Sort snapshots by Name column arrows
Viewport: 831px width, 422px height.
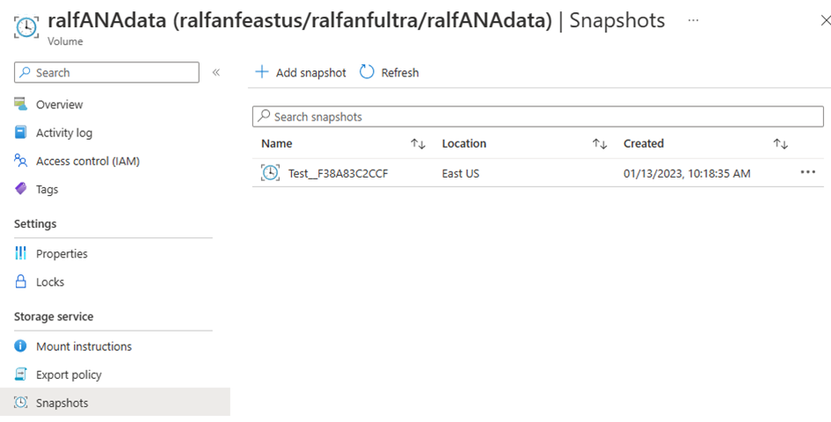click(418, 144)
